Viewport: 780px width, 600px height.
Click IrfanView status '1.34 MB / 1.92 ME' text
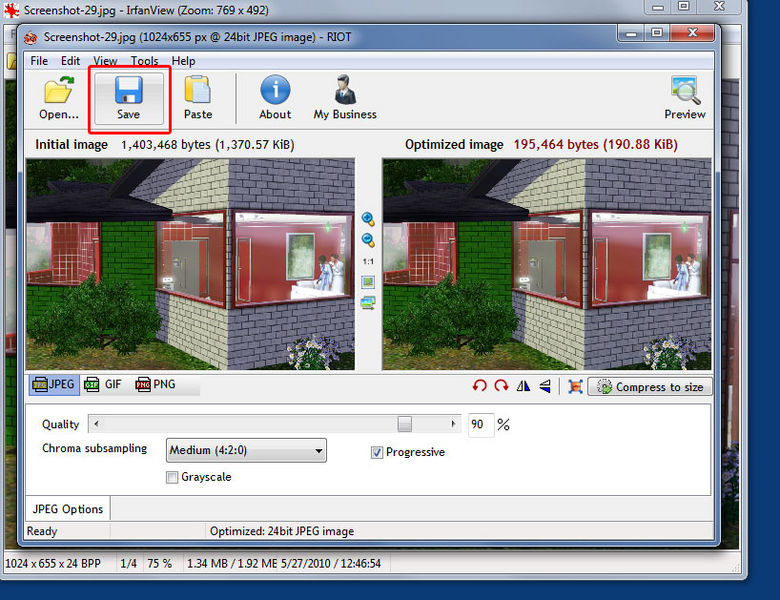coord(232,563)
